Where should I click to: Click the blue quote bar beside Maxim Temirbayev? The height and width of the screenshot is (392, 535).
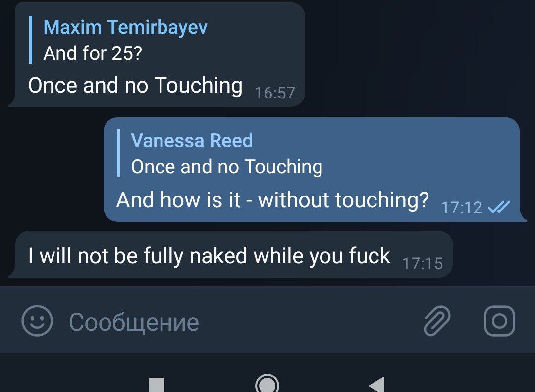click(31, 40)
